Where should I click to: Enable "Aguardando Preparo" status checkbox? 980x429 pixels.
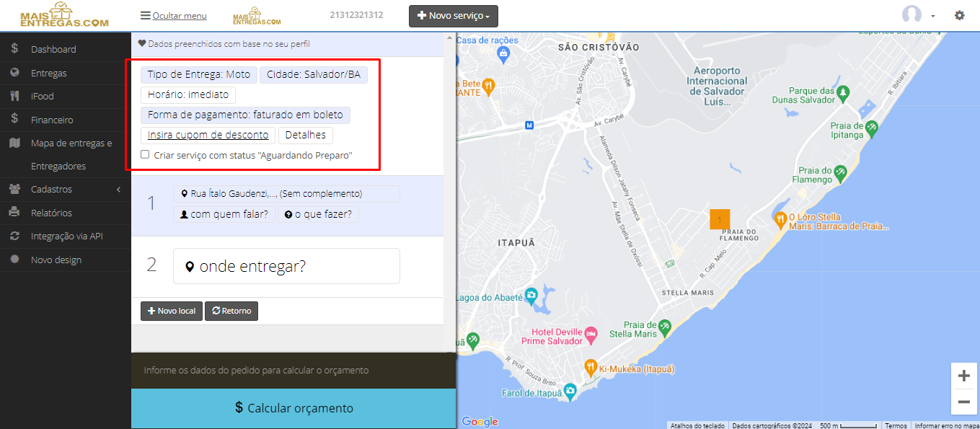145,154
